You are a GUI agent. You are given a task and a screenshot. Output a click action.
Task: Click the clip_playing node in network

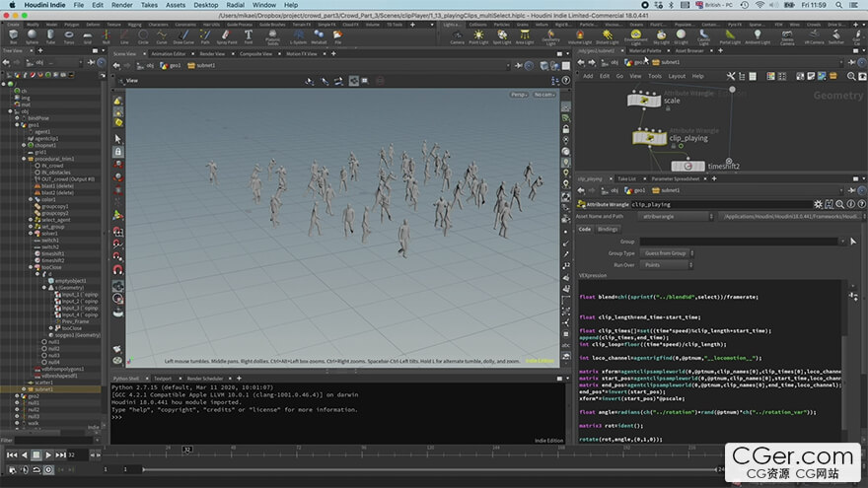coord(650,139)
